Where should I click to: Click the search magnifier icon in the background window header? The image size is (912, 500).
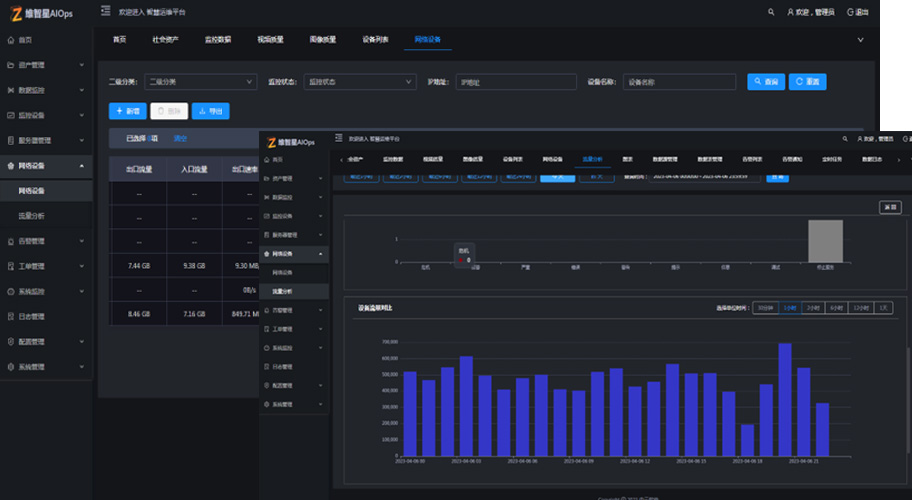coord(771,12)
